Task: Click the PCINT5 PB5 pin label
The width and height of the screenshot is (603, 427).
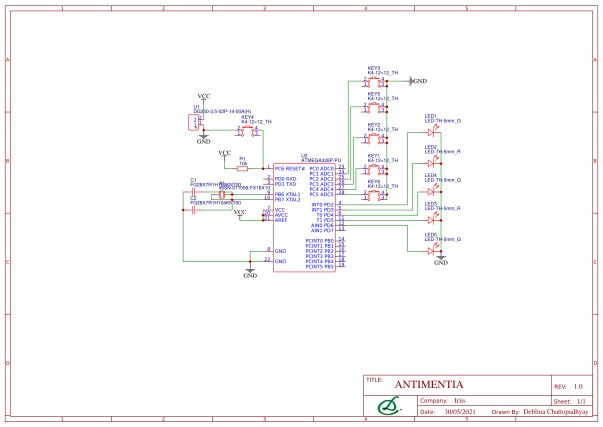Action: (320, 267)
